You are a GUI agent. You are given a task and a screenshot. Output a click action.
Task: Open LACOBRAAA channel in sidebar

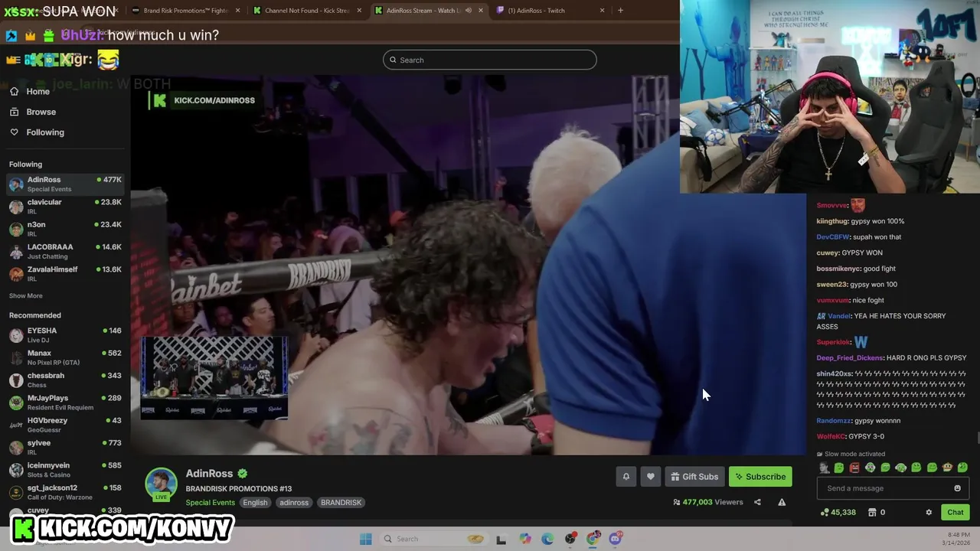[x=65, y=252]
